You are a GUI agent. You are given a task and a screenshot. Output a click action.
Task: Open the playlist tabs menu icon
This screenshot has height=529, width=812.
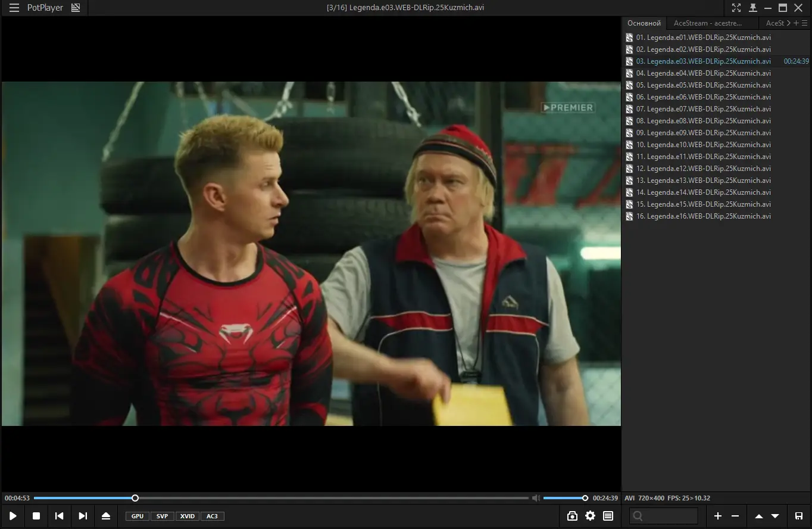(805, 23)
